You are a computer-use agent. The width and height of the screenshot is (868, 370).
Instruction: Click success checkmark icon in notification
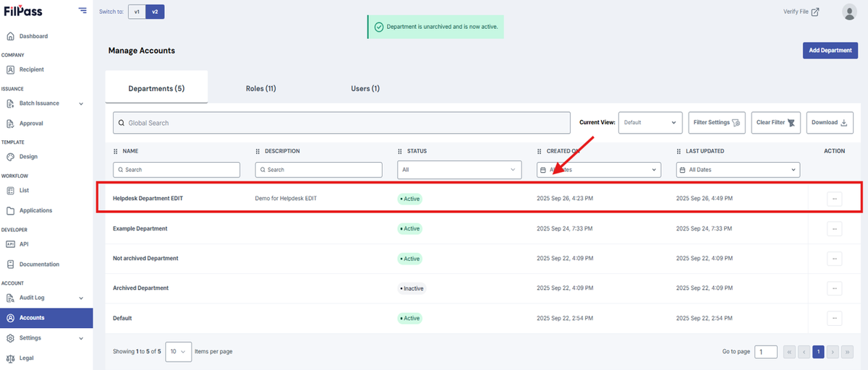(x=379, y=27)
